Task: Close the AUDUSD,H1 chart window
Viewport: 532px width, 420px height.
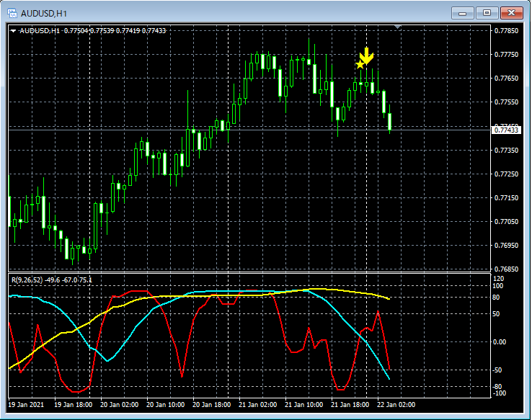Action: [x=512, y=12]
